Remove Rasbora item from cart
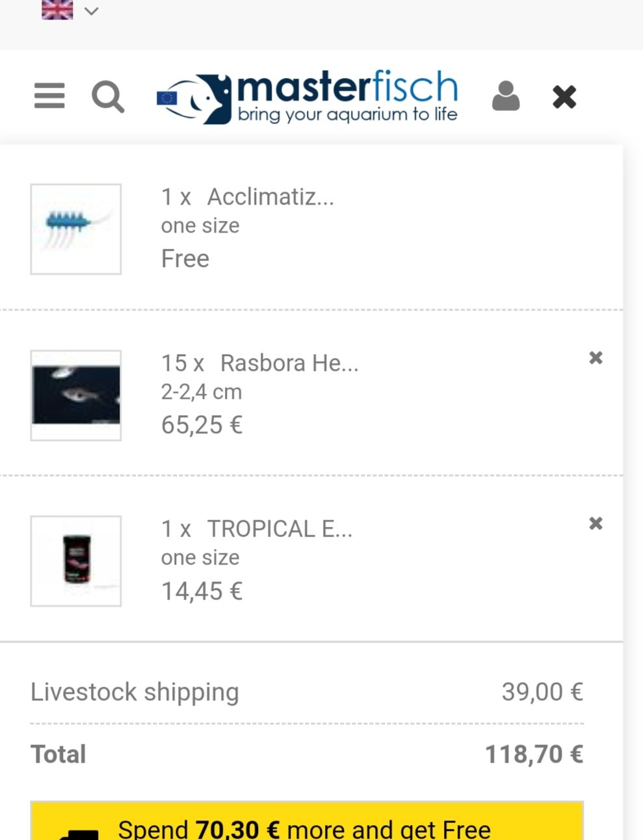The image size is (643, 840). click(x=596, y=358)
